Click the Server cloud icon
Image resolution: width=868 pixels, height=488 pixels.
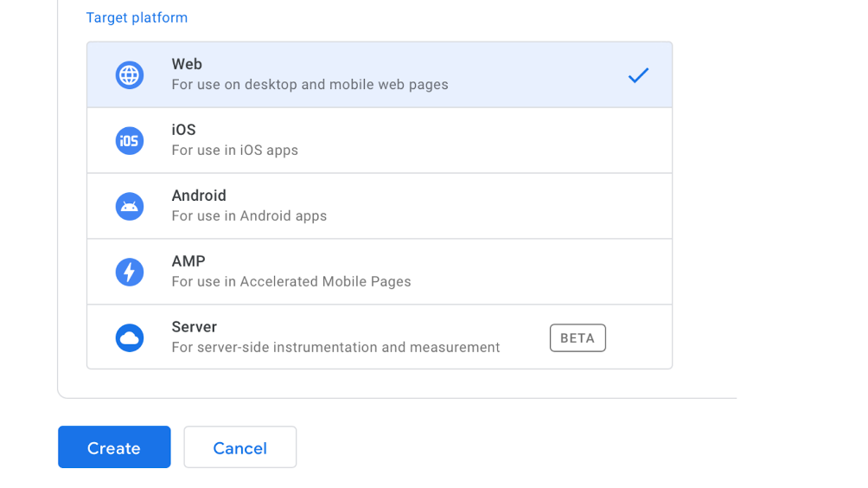[x=130, y=338]
